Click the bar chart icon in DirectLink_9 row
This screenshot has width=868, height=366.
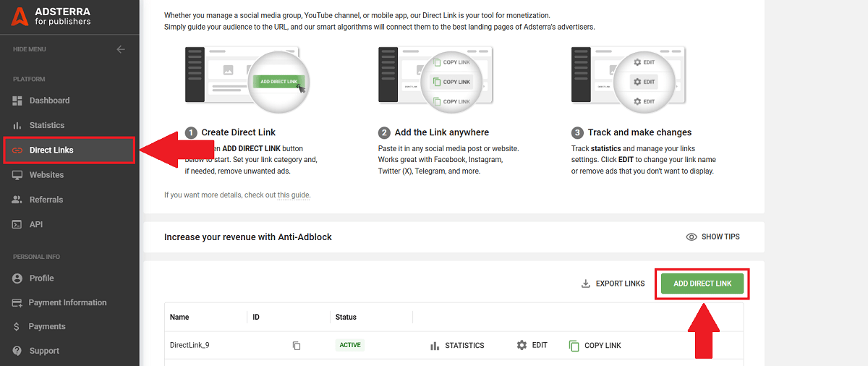(x=435, y=346)
